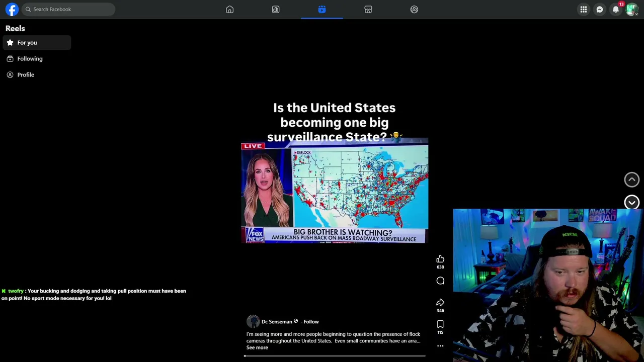This screenshot has height=362, width=644.
Task: Click the caption starting "I'm seeing more and more"
Action: (333, 337)
